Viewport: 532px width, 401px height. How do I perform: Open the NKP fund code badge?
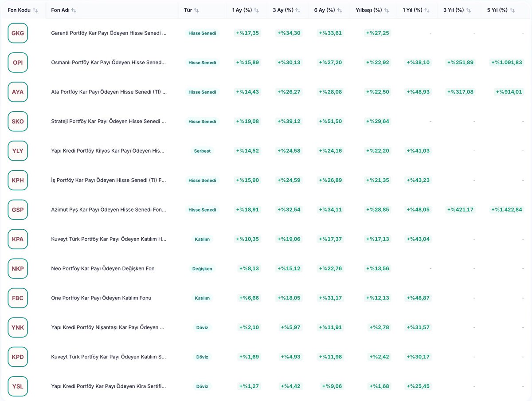click(x=18, y=268)
